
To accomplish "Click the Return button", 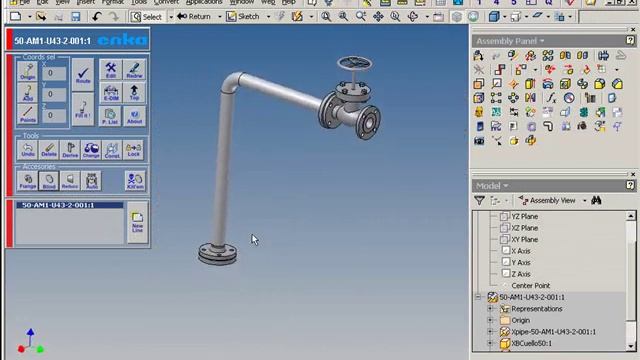I will click(x=194, y=16).
